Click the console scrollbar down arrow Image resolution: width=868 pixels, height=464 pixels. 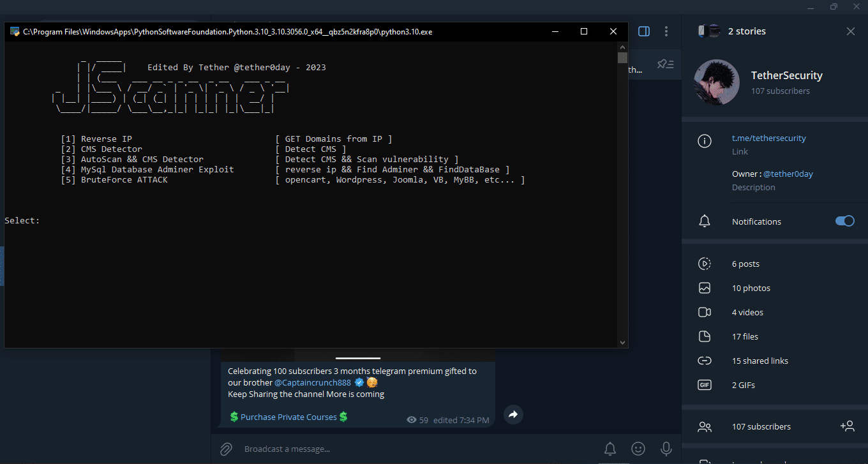(x=622, y=342)
